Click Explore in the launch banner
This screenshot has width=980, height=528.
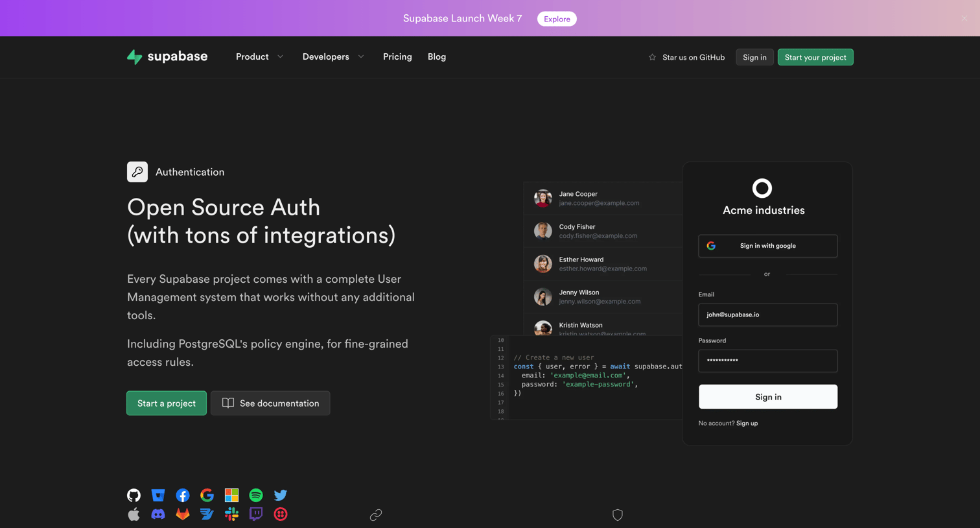557,19
